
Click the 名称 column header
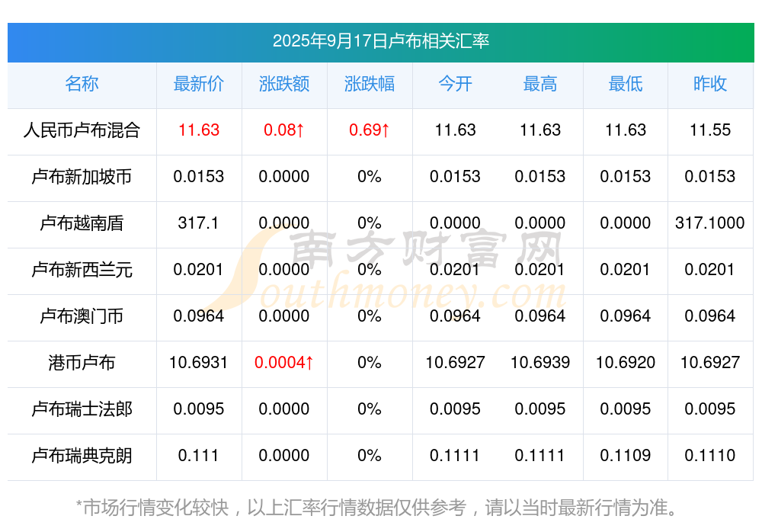[82, 84]
